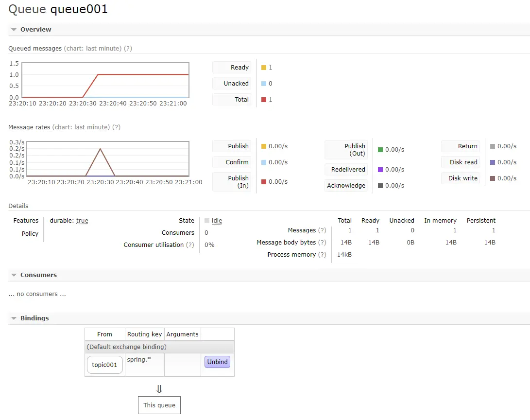
Task: Toggle the Ready series in queued chart
Action: click(x=232, y=67)
